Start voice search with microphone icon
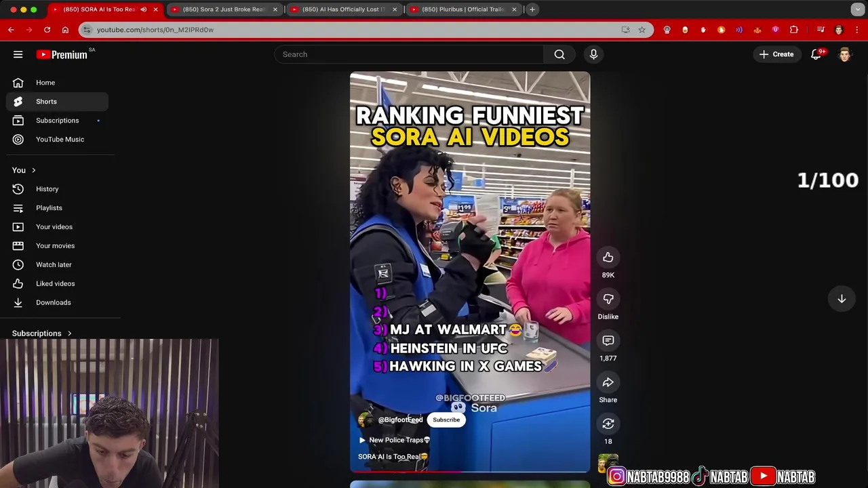Screen dimensions: 868x488 pos(593,54)
